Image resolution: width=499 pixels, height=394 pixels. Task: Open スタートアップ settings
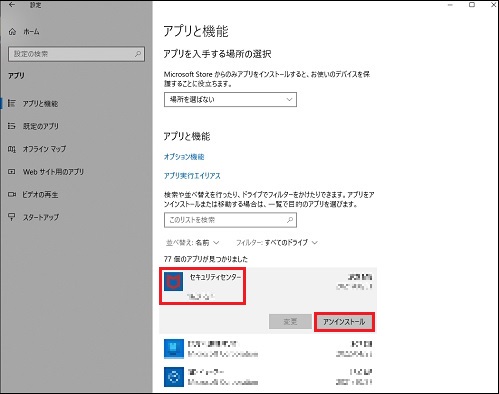pyautogui.click(x=41, y=217)
